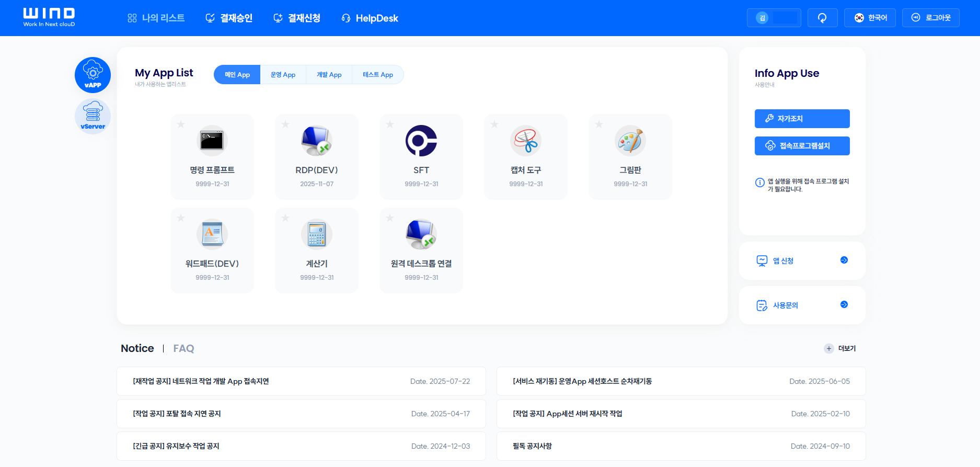Launch the 그림판 paint app
The image size is (980, 467).
[630, 141]
